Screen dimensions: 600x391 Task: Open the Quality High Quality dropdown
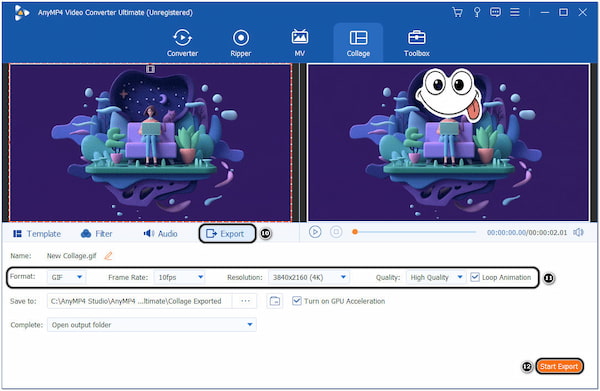pyautogui.click(x=436, y=277)
